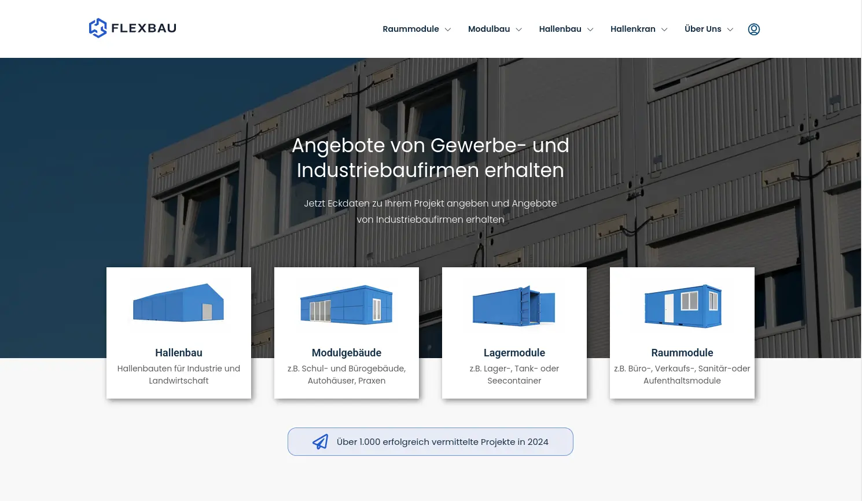Viewport: 868px width, 501px height.
Task: Select the Hallenbau building illustration
Action: pyautogui.click(x=178, y=305)
